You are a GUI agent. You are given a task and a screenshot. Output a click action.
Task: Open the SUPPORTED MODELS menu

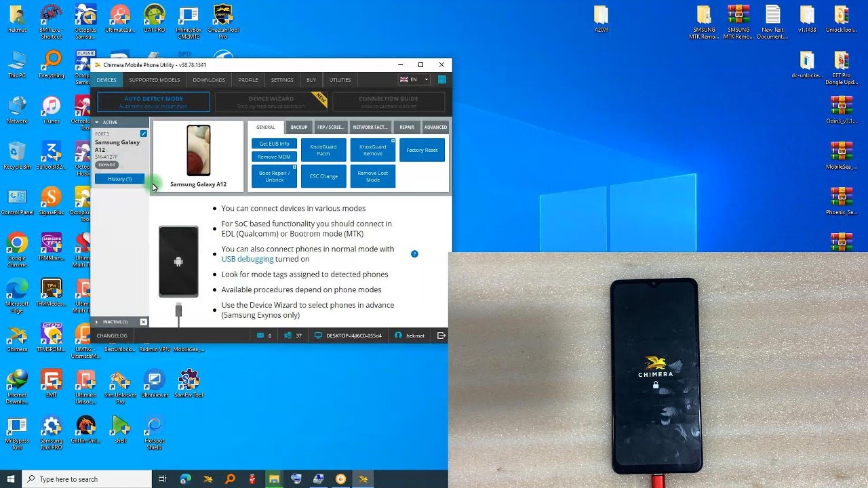[x=155, y=80]
